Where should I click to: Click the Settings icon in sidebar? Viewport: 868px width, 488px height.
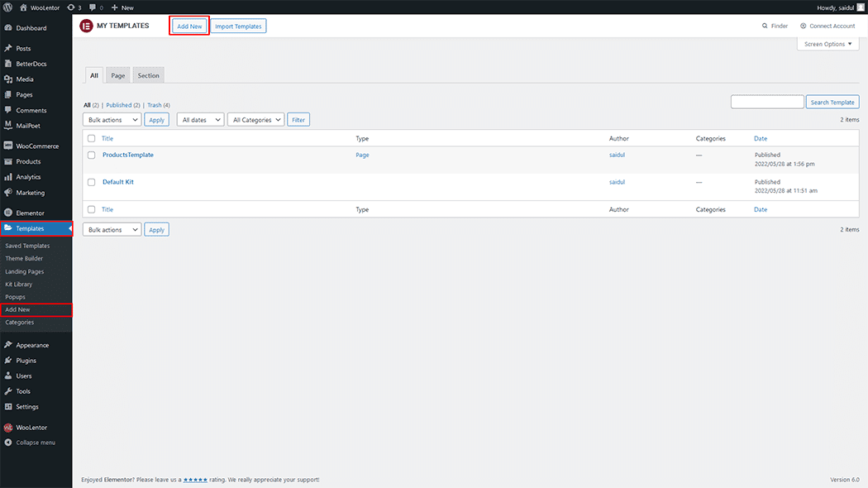tap(8, 407)
